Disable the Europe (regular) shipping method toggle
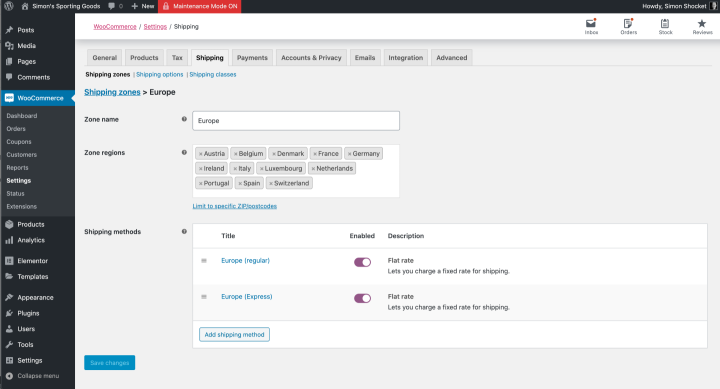 coord(362,262)
